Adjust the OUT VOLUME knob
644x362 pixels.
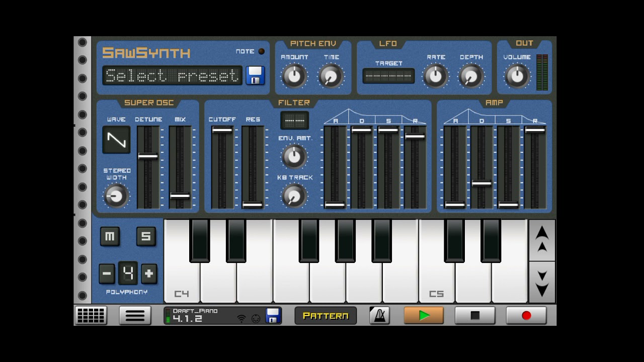click(517, 76)
